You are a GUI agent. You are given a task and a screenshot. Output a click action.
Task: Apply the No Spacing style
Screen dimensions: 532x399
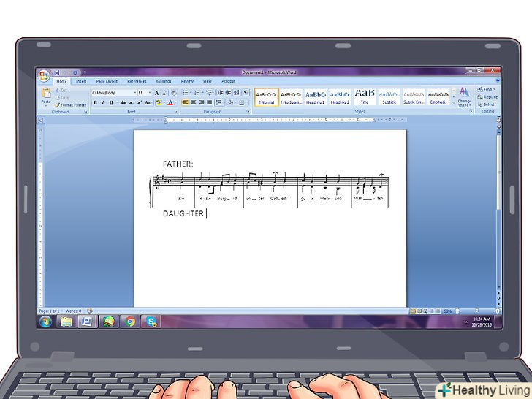291,97
